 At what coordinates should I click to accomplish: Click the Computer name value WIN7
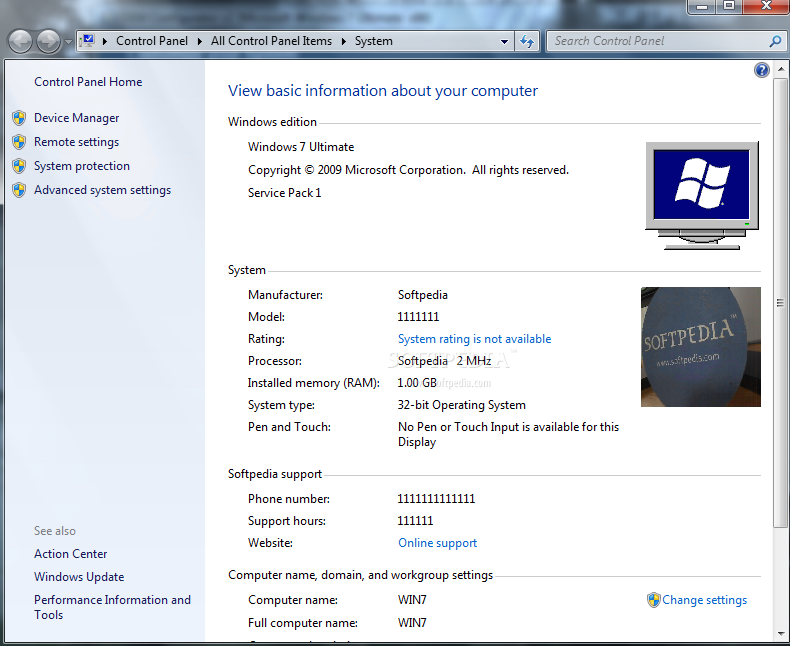point(412,600)
